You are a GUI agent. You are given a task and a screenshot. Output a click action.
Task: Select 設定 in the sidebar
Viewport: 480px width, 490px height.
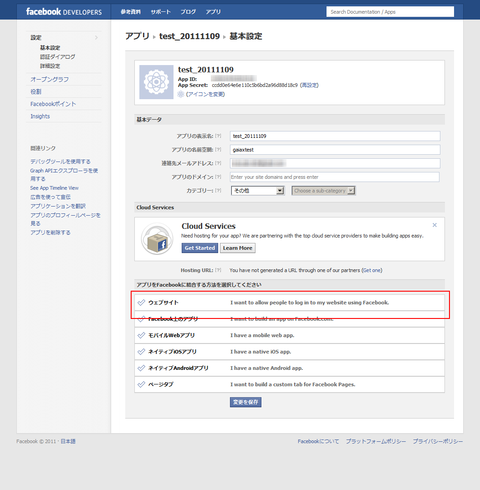click(36, 37)
